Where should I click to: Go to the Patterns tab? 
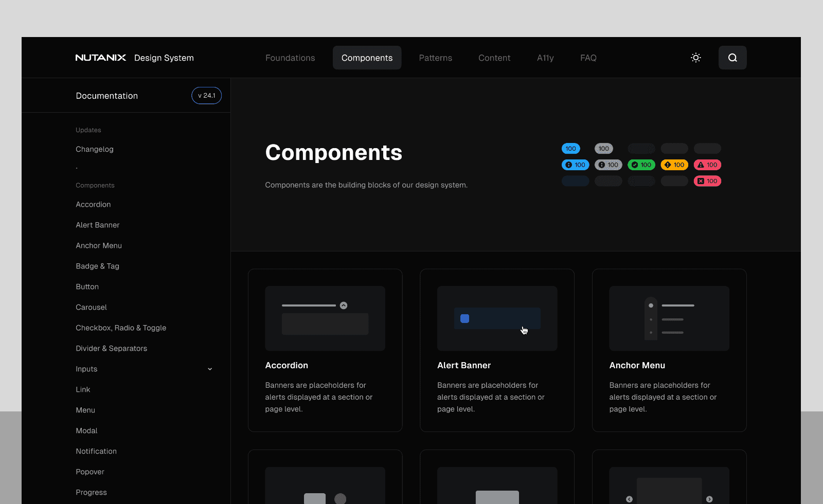tap(436, 58)
